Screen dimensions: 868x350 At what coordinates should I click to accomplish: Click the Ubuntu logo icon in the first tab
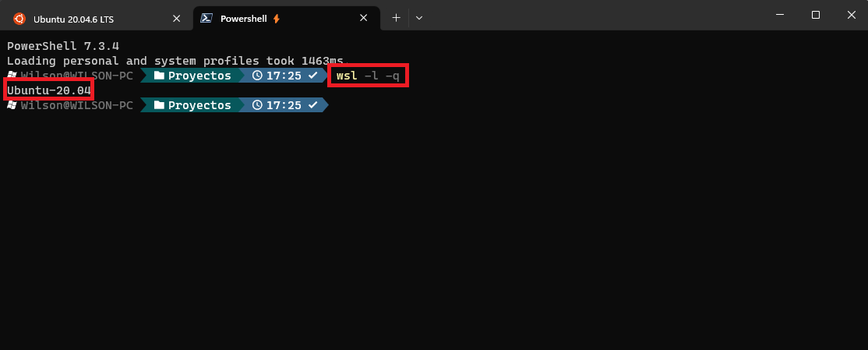[x=19, y=18]
